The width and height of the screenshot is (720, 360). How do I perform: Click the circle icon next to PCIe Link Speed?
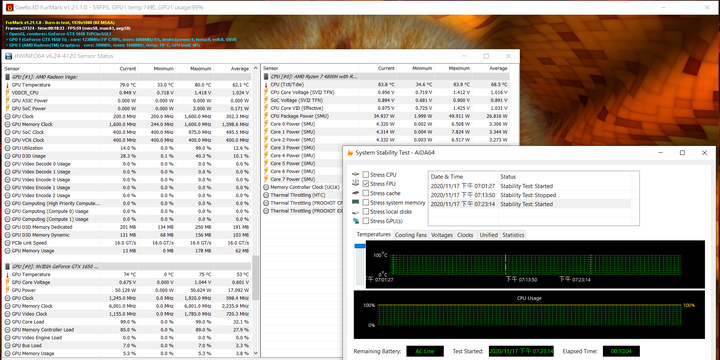pos(7,243)
